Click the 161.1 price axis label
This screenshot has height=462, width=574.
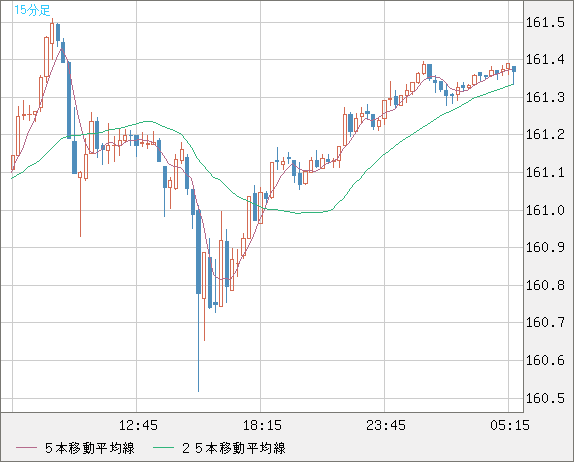click(x=545, y=172)
